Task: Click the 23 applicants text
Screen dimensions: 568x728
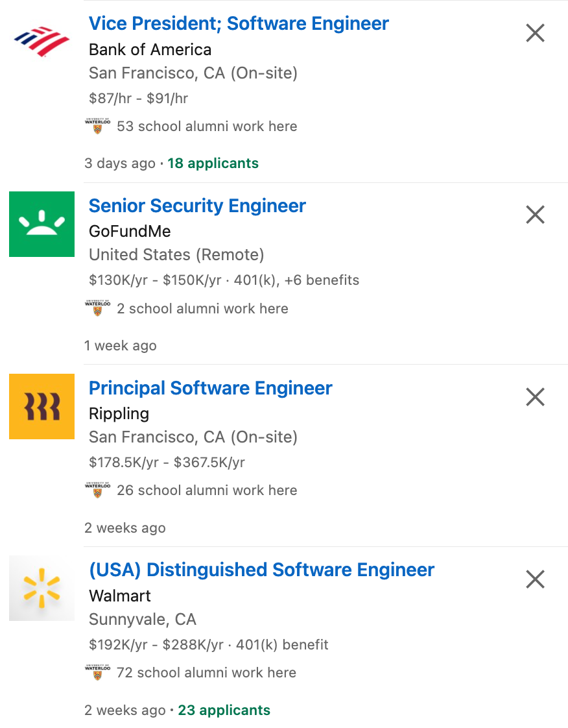Action: (x=224, y=710)
